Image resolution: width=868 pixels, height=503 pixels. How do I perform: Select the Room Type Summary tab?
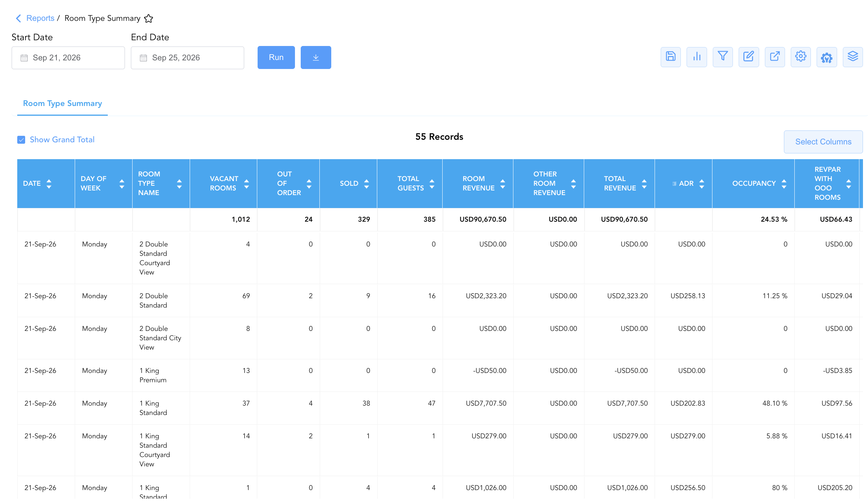[63, 103]
